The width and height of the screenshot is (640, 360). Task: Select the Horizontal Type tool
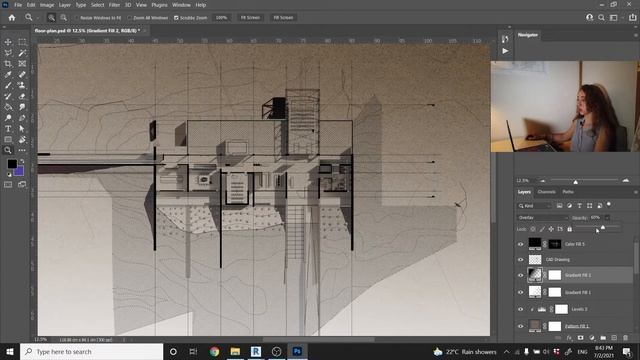pos(8,129)
